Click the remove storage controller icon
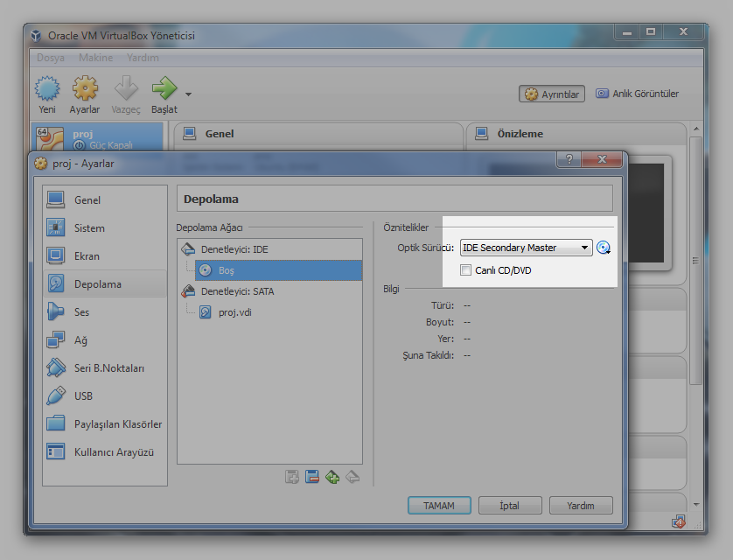Viewport: 733px width, 560px height. (x=312, y=477)
